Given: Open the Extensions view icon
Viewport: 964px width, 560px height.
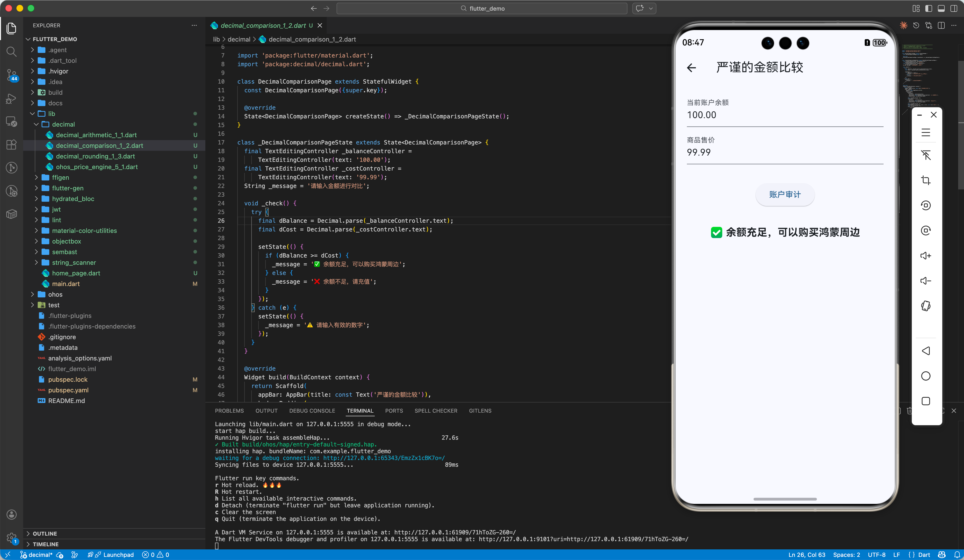Looking at the screenshot, I should [x=12, y=144].
